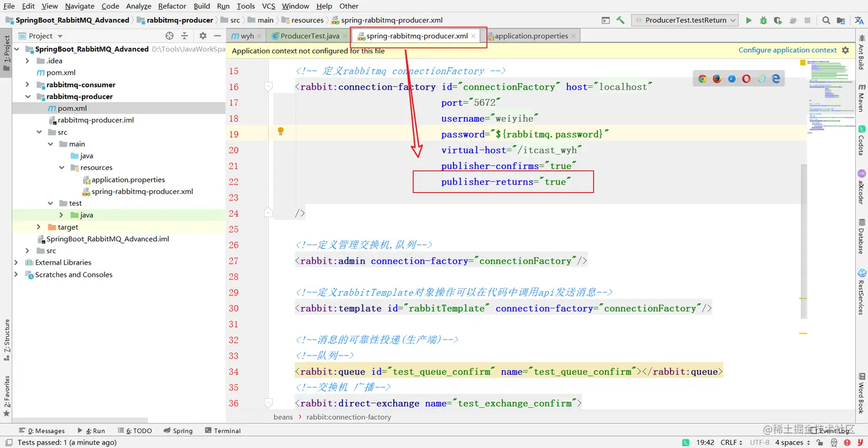Open the RestServices side panel
The height and width of the screenshot is (448, 868).
[x=861, y=291]
